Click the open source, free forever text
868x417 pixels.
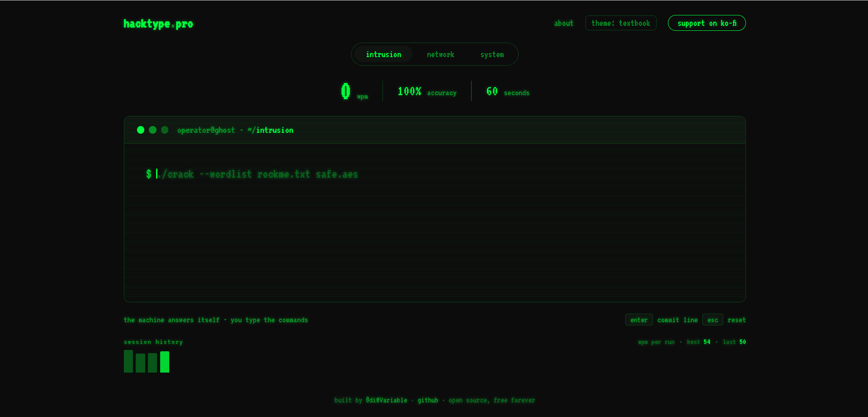click(492, 400)
